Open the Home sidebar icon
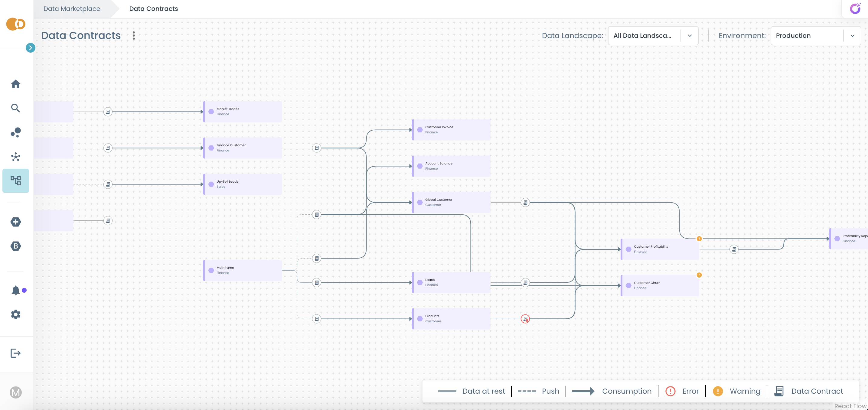868x410 pixels. [15, 84]
